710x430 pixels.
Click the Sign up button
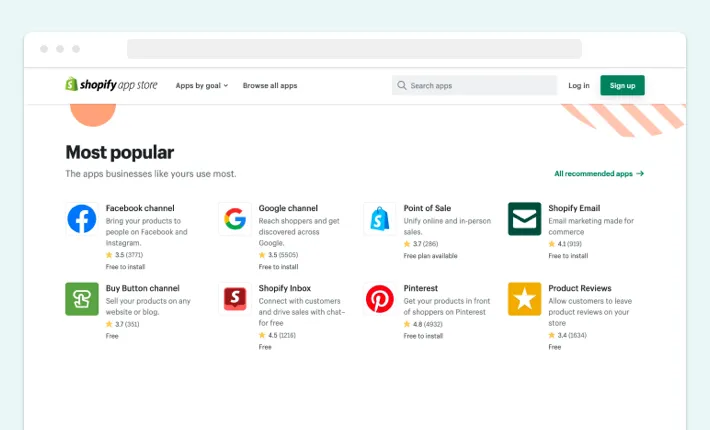click(x=622, y=85)
